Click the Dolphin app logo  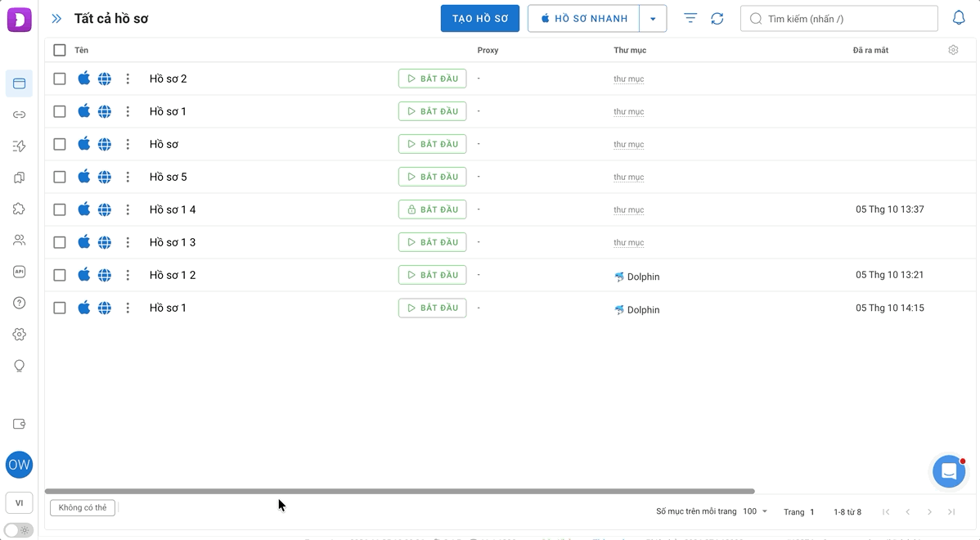pos(20,20)
